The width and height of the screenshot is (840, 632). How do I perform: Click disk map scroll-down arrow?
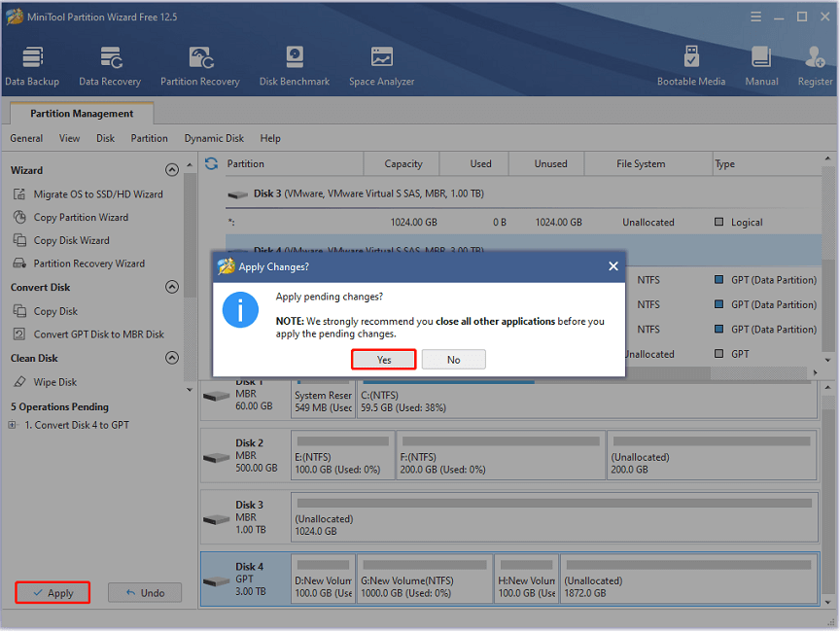pyautogui.click(x=828, y=602)
